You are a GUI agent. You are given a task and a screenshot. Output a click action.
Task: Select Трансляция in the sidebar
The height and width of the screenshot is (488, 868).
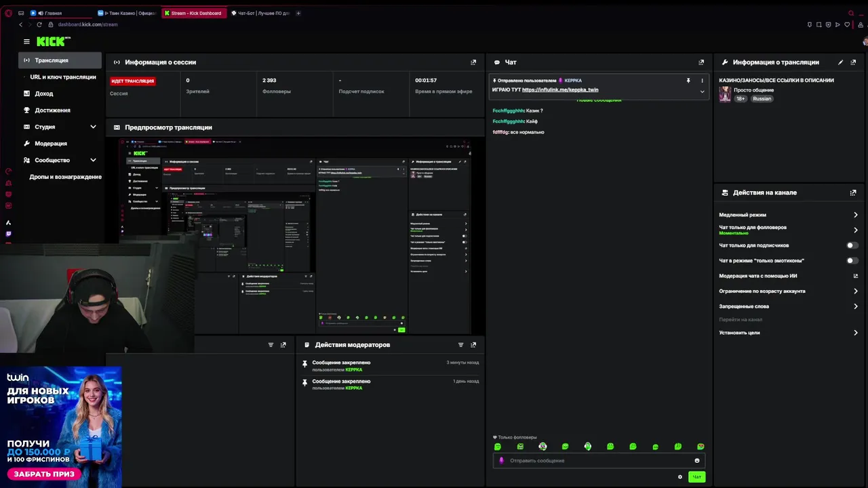(60, 60)
